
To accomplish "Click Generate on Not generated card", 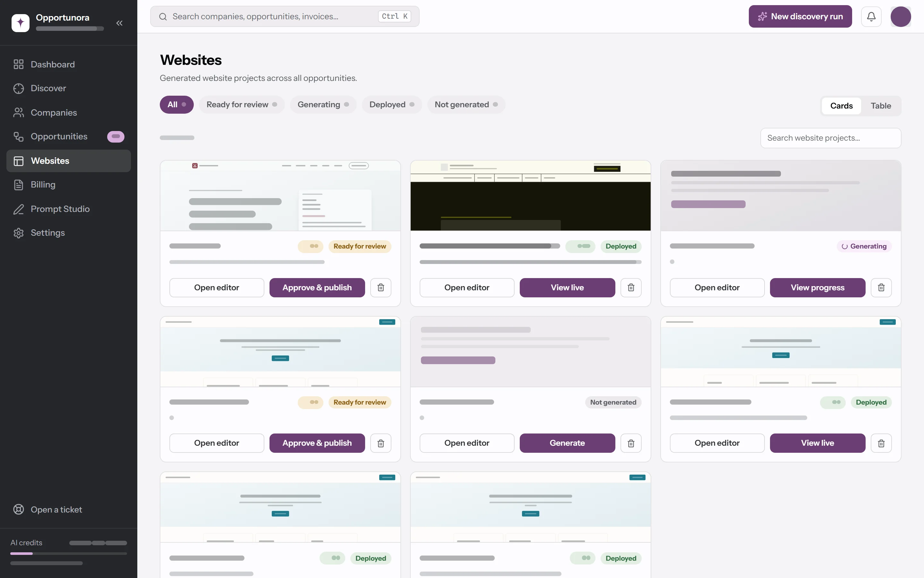I will [567, 443].
